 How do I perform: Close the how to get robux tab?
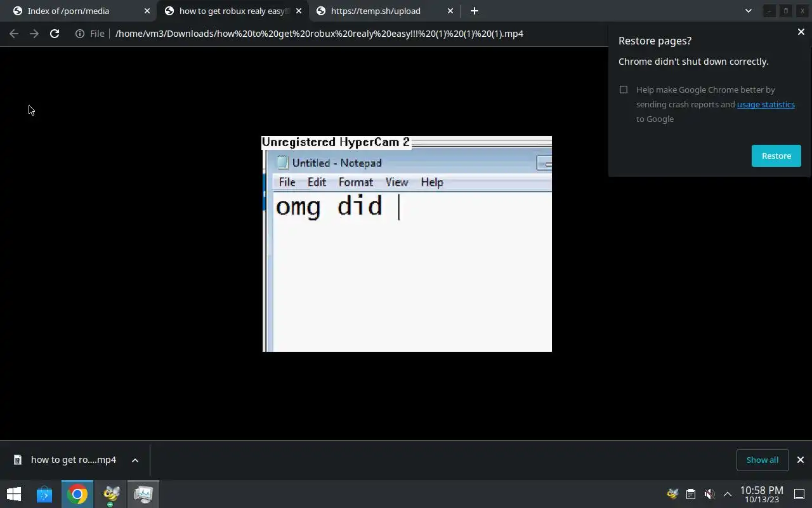(x=299, y=11)
